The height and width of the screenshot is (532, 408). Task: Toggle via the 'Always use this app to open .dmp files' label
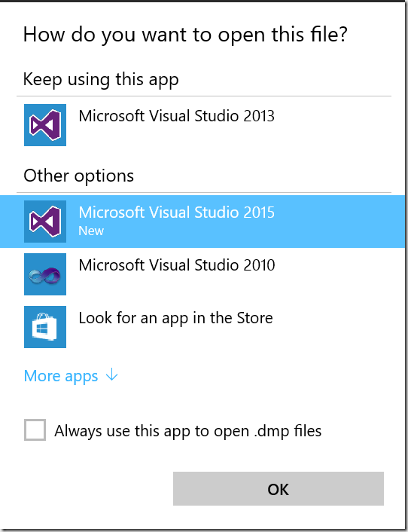click(x=187, y=431)
